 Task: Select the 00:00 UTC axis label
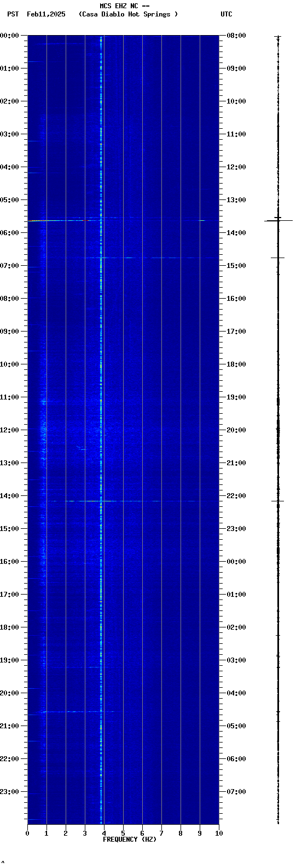236,562
